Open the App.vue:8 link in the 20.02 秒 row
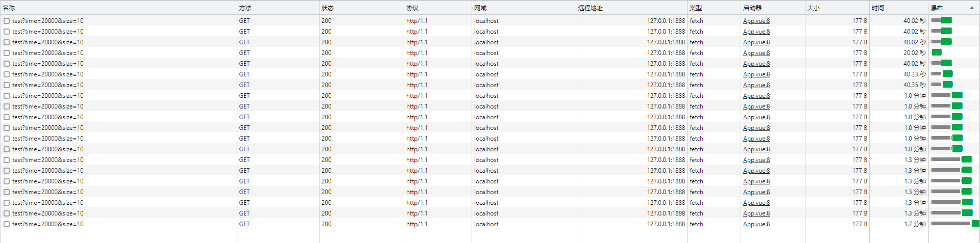Screen dimensions: 980x243 point(756,53)
